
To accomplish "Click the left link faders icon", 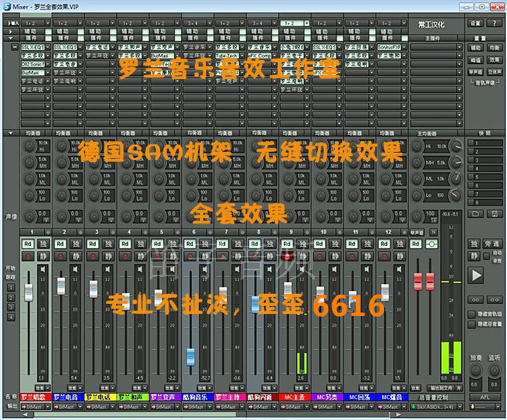I will [x=476, y=300].
